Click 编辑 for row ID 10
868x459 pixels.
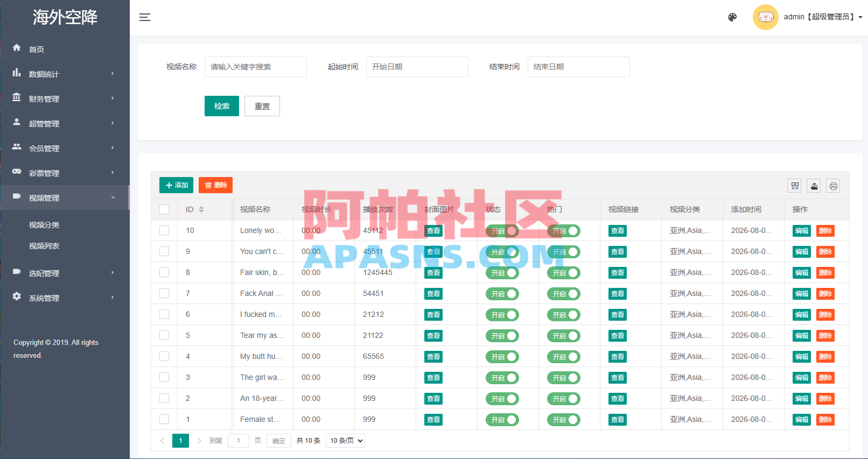(802, 231)
